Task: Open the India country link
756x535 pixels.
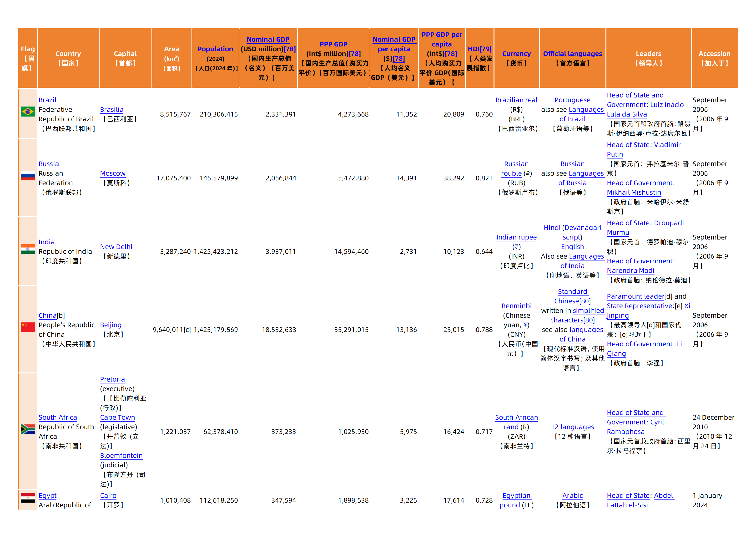Action: [46, 242]
